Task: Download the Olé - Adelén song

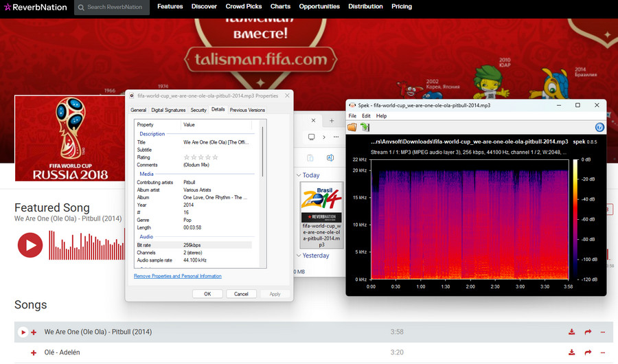Action: (571, 352)
